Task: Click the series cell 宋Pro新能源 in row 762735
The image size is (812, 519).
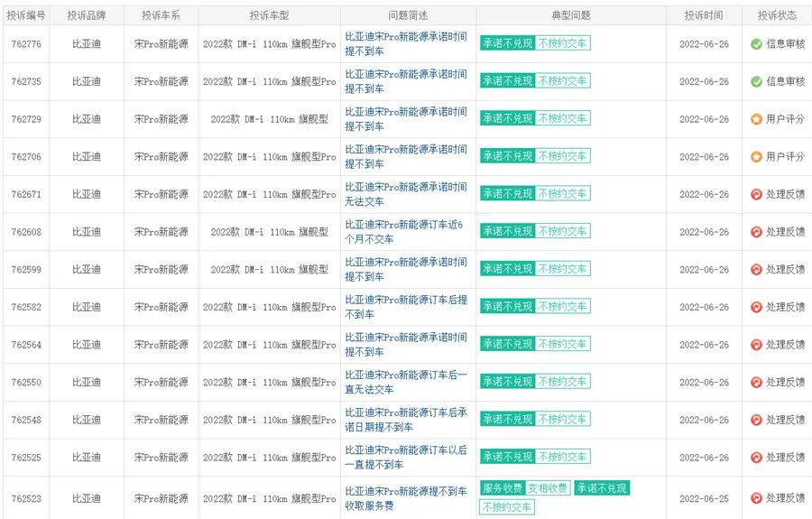Action: [x=161, y=81]
